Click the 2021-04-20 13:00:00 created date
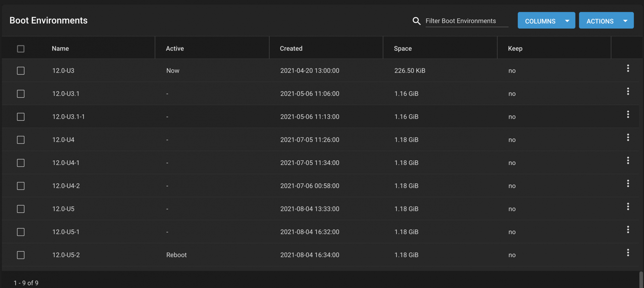 [x=310, y=71]
